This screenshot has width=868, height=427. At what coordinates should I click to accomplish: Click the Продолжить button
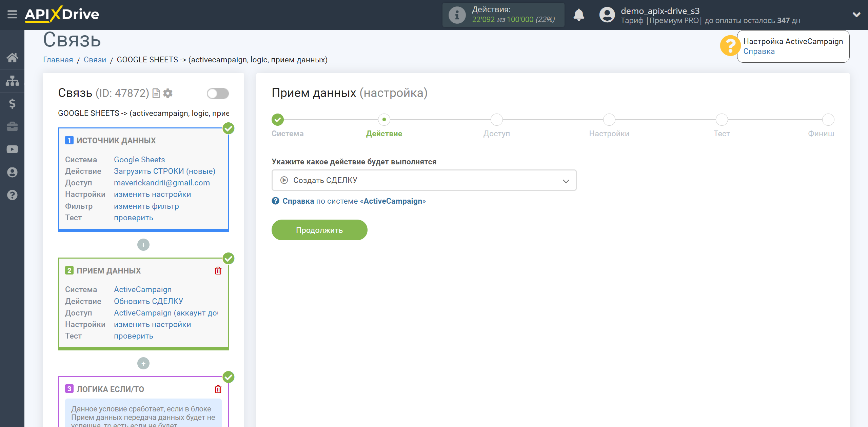point(319,230)
